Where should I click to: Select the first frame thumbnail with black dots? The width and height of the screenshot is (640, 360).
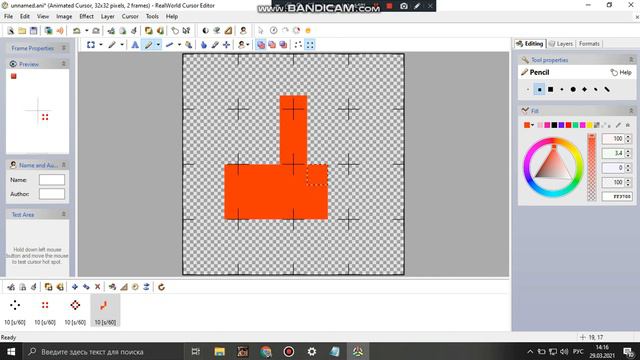(15, 310)
